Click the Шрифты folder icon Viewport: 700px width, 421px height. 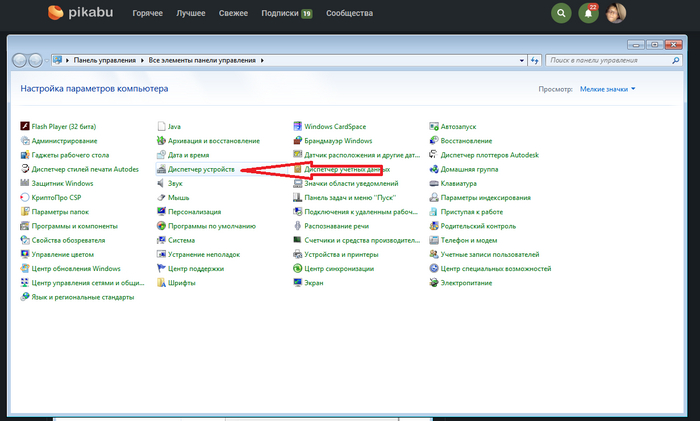(x=161, y=283)
